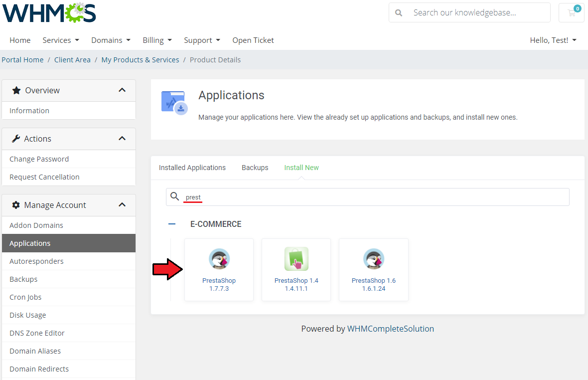The height and width of the screenshot is (380, 588).
Task: Click the knowledgebase search magnifier icon
Action: tap(399, 13)
